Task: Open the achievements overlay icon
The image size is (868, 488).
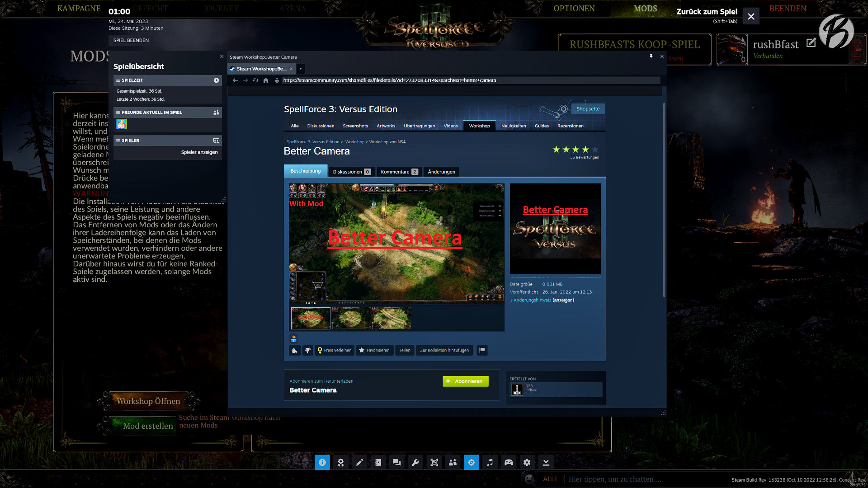Action: 341,462
